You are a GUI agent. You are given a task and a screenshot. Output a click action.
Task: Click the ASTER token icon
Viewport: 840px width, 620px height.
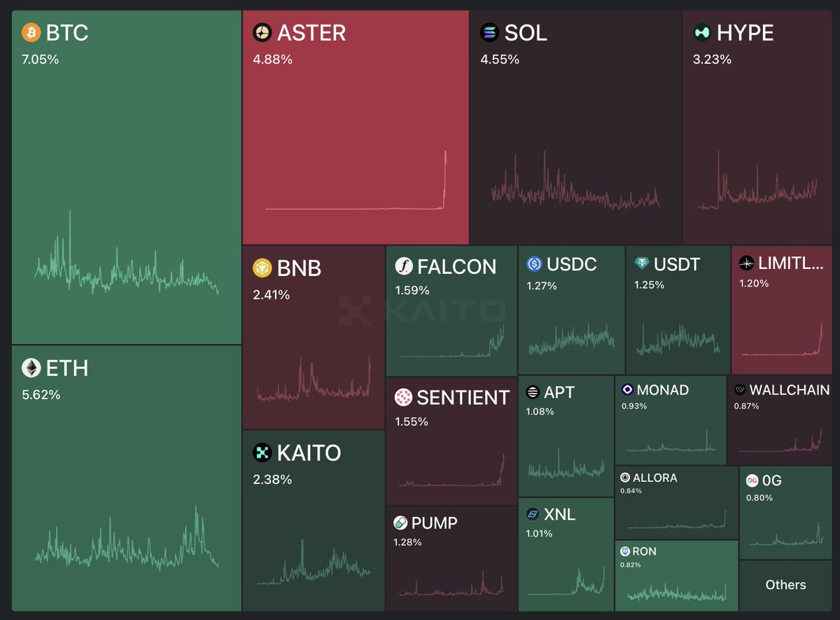point(262,32)
